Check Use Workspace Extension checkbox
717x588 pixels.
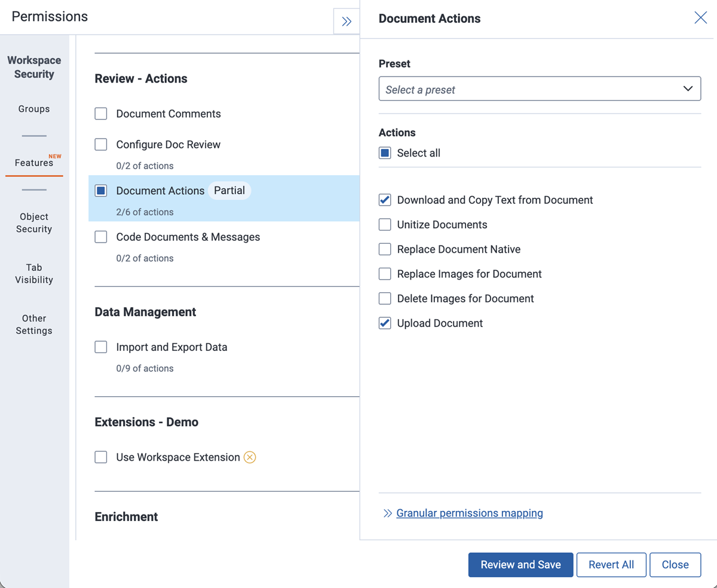coord(101,457)
